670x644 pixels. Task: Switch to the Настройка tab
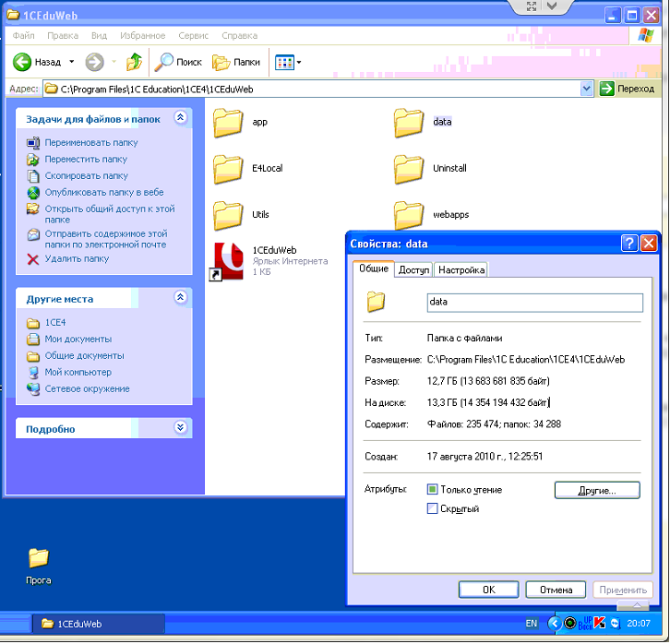tap(461, 270)
